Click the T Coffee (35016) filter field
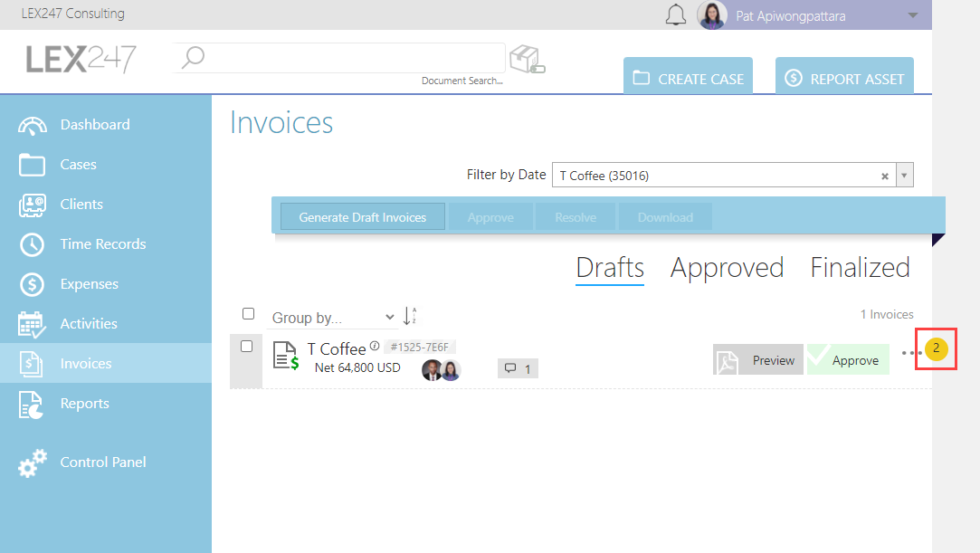 (x=724, y=176)
